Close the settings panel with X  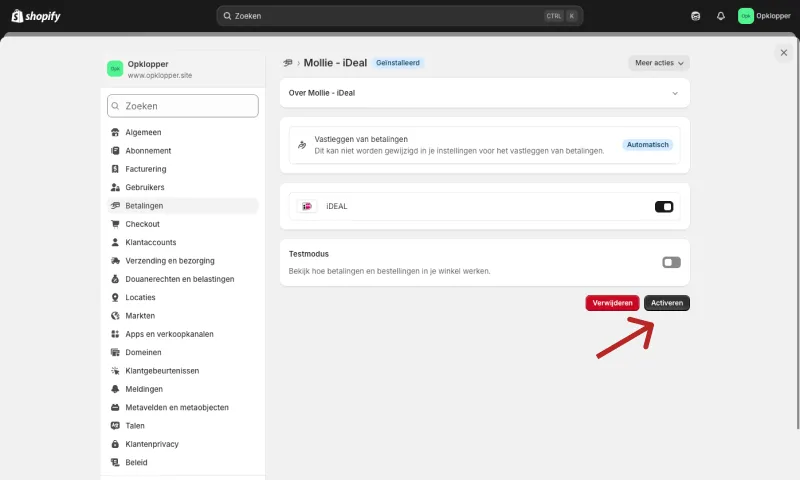[x=784, y=53]
